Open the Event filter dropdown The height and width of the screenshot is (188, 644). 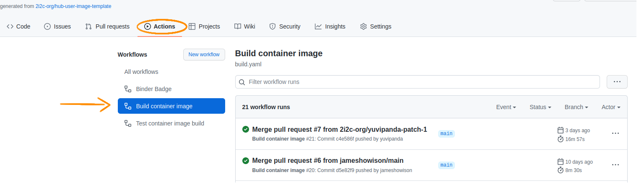pos(506,107)
